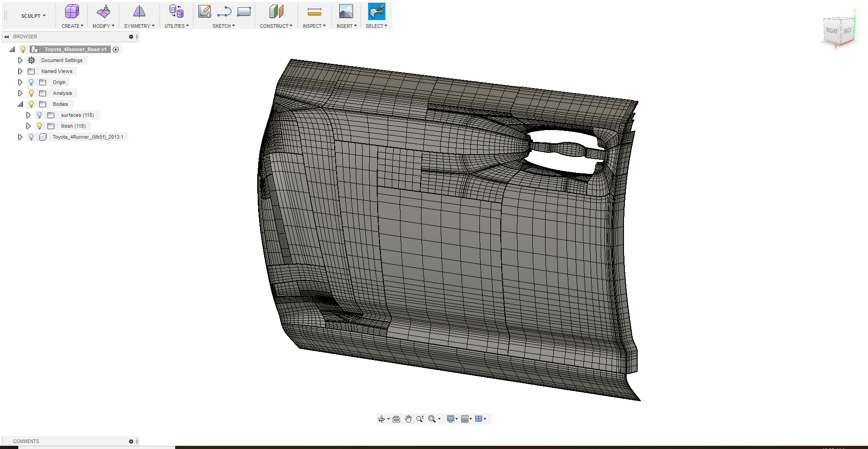Show the surfaces (118) folder via lightbulb

coord(40,115)
